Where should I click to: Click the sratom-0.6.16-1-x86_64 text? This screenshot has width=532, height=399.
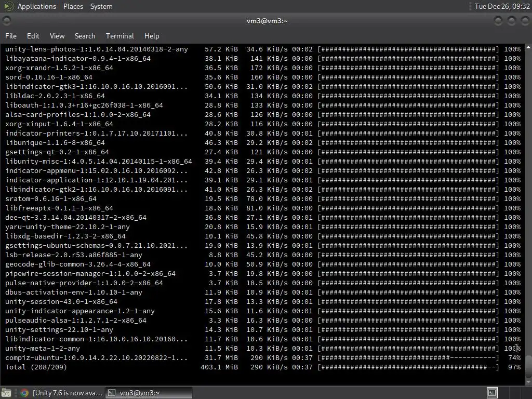(x=50, y=199)
